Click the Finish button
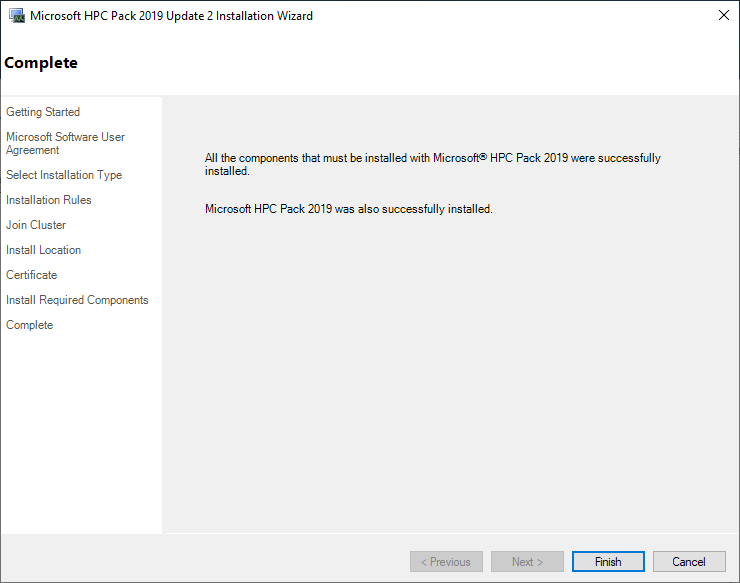 (608, 561)
